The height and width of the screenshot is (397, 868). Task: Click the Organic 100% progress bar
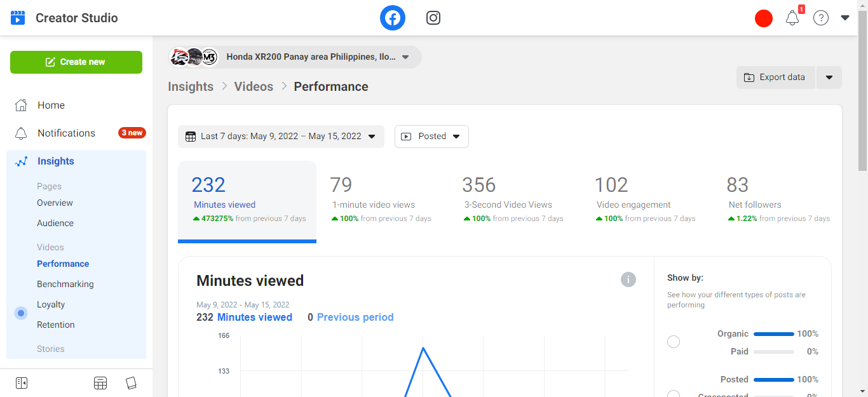point(774,334)
